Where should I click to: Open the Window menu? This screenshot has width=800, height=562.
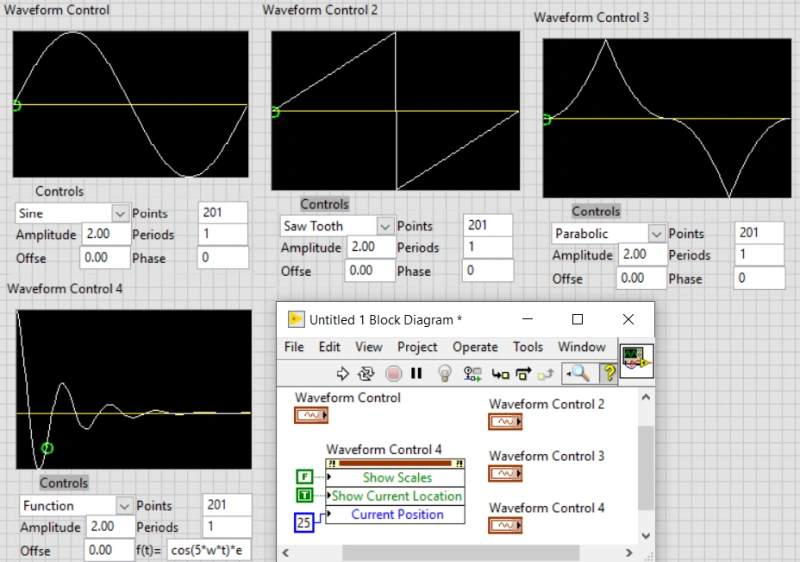tap(582, 347)
